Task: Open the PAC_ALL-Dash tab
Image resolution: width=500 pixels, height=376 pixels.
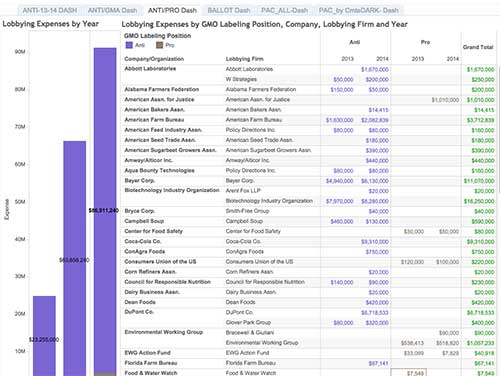Action: point(284,10)
